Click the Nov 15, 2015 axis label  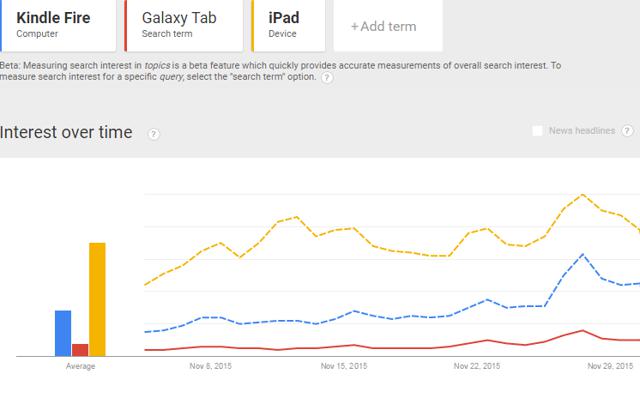click(x=344, y=366)
